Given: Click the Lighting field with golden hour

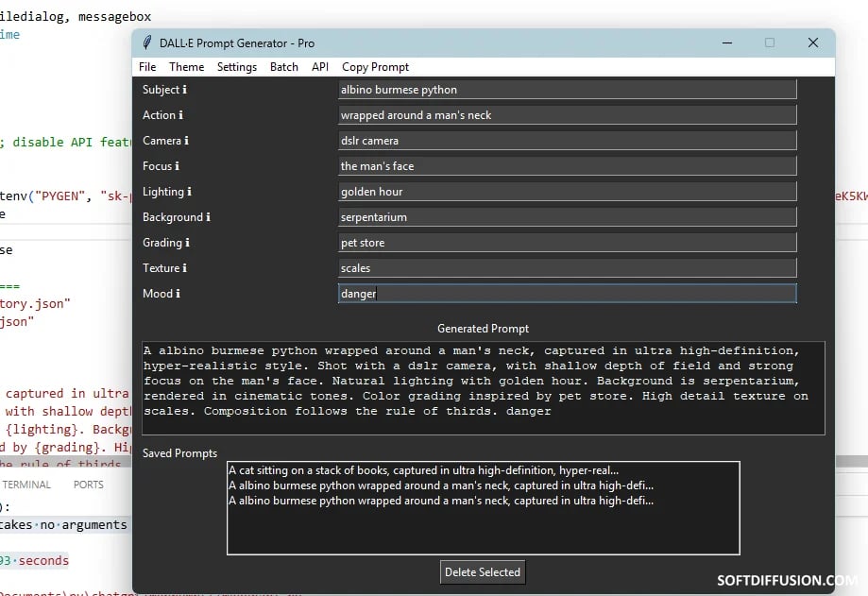Looking at the screenshot, I should pos(568,192).
